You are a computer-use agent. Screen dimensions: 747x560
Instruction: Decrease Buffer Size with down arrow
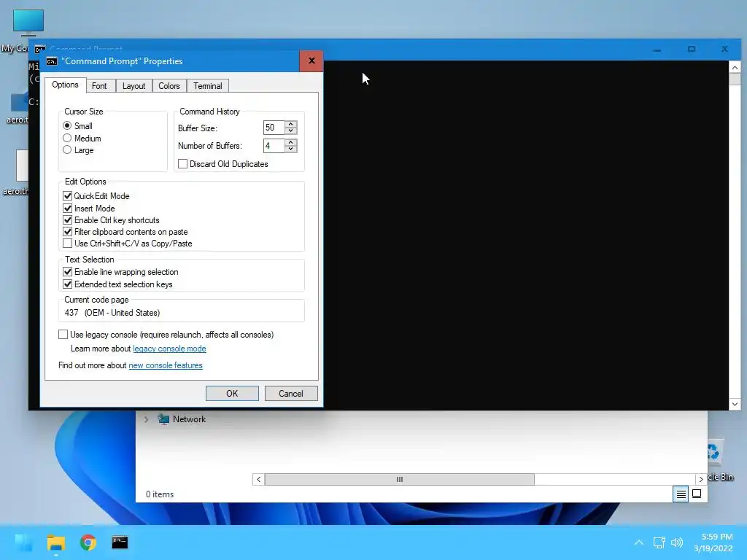pos(291,131)
